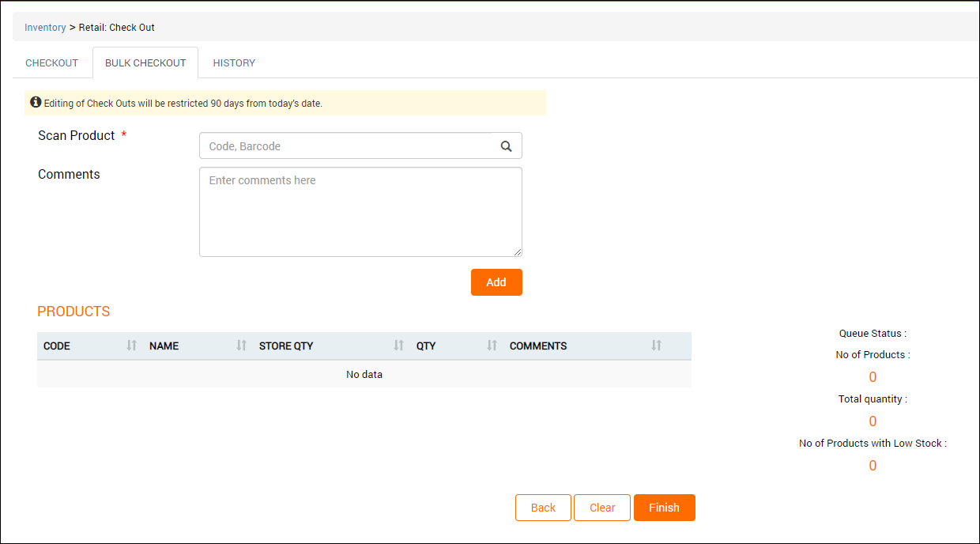Sort by STORE QTY column arrows
The height and width of the screenshot is (544, 980).
click(399, 346)
